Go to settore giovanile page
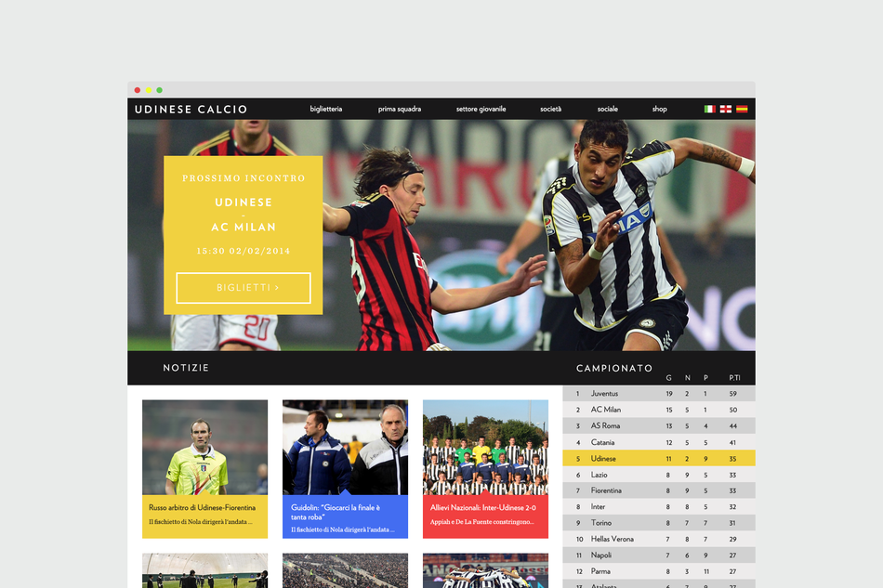Viewport: 883px width, 588px height. [x=481, y=110]
